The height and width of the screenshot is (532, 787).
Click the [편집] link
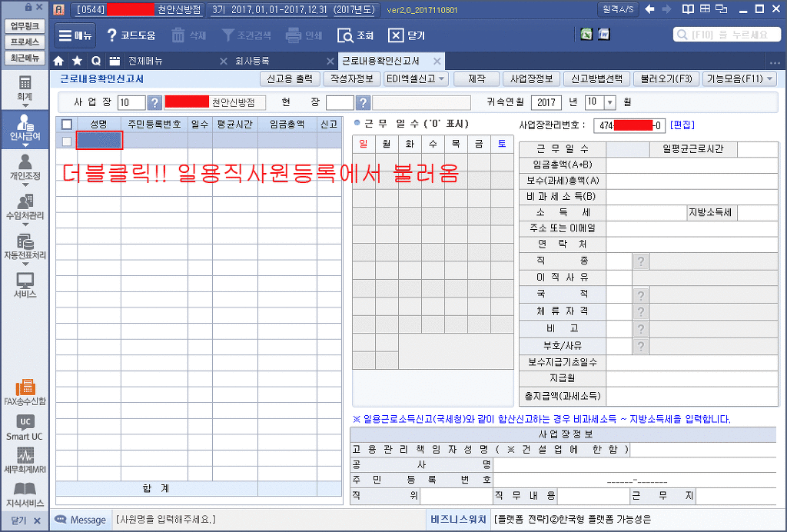coord(682,125)
